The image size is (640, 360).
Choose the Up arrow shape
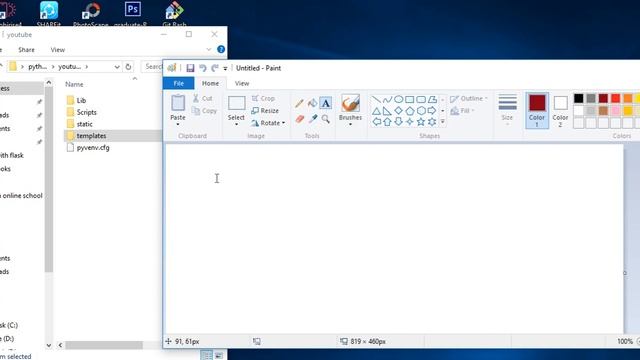(387, 122)
